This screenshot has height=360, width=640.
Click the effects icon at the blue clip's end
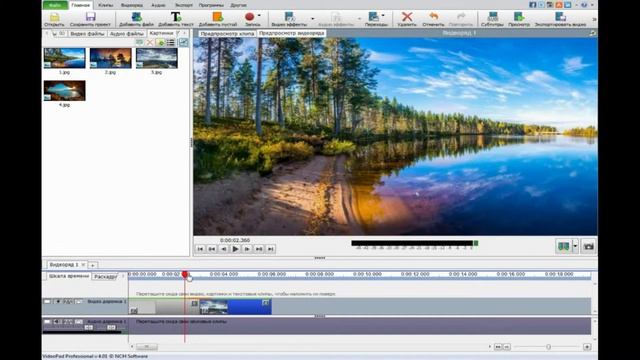266,302
